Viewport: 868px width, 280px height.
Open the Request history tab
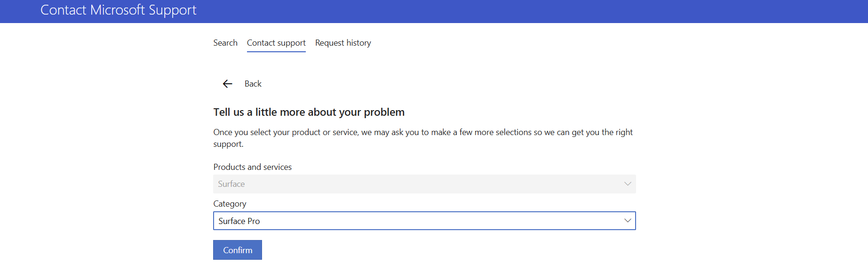343,43
